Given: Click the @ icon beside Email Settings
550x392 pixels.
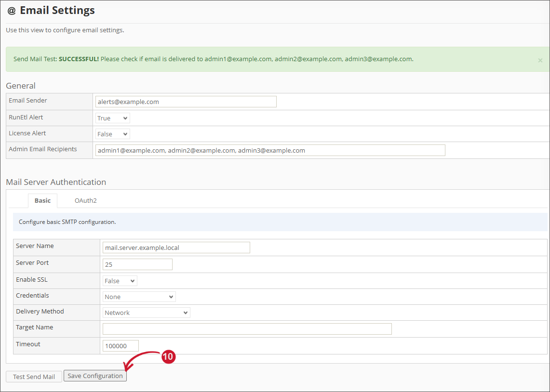Looking at the screenshot, I should (x=12, y=11).
